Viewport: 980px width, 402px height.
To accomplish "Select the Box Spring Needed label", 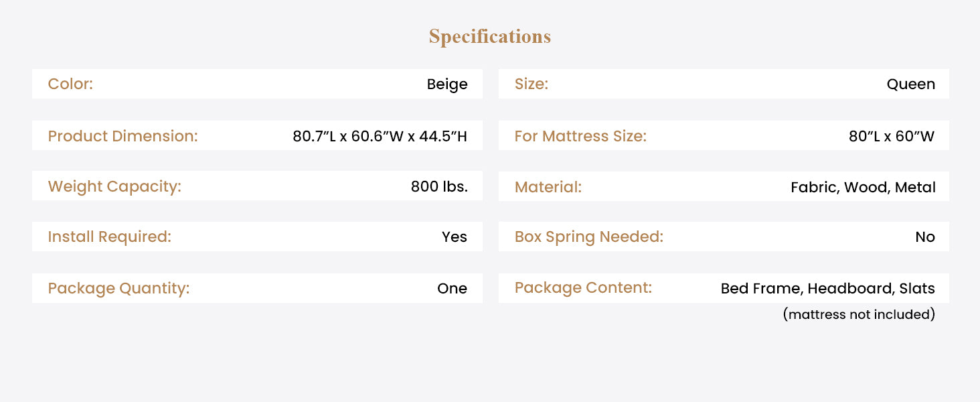I will 588,237.
